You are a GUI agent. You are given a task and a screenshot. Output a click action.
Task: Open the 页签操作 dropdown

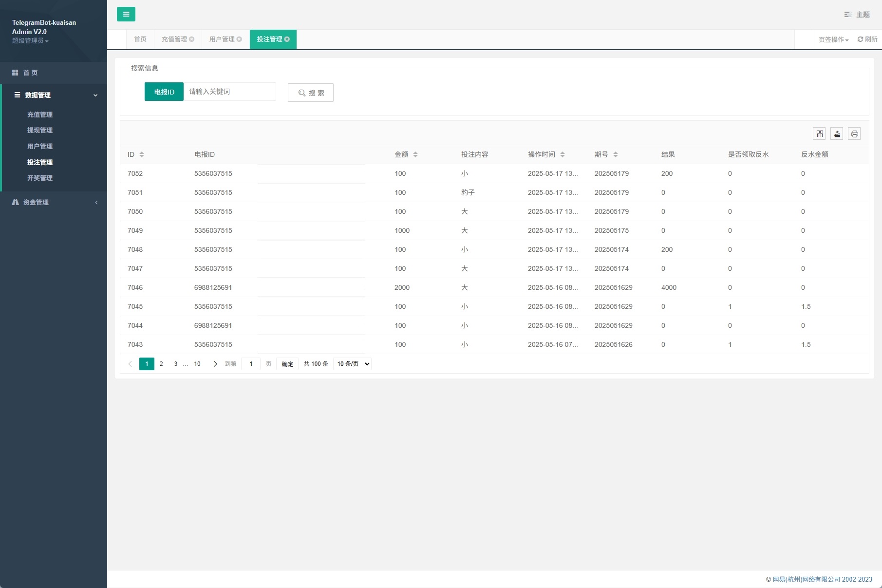coord(833,39)
